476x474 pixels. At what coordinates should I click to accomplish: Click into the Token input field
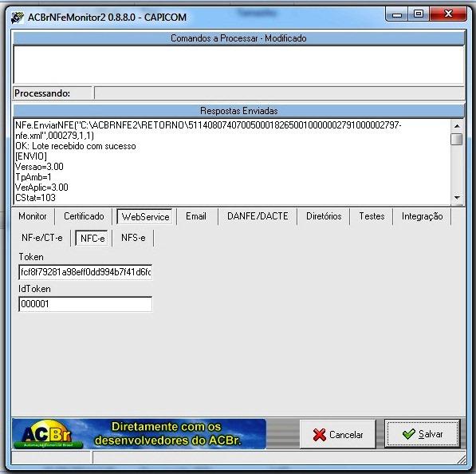coord(85,272)
